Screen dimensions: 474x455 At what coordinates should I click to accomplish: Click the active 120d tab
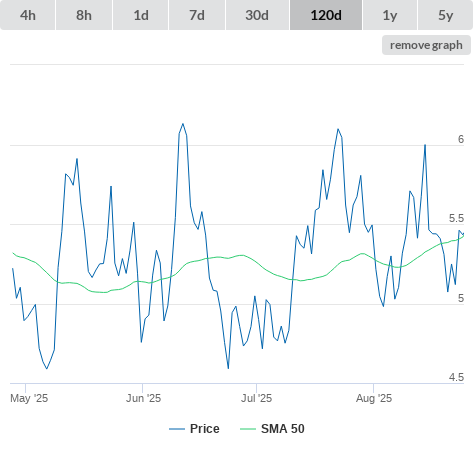[326, 15]
